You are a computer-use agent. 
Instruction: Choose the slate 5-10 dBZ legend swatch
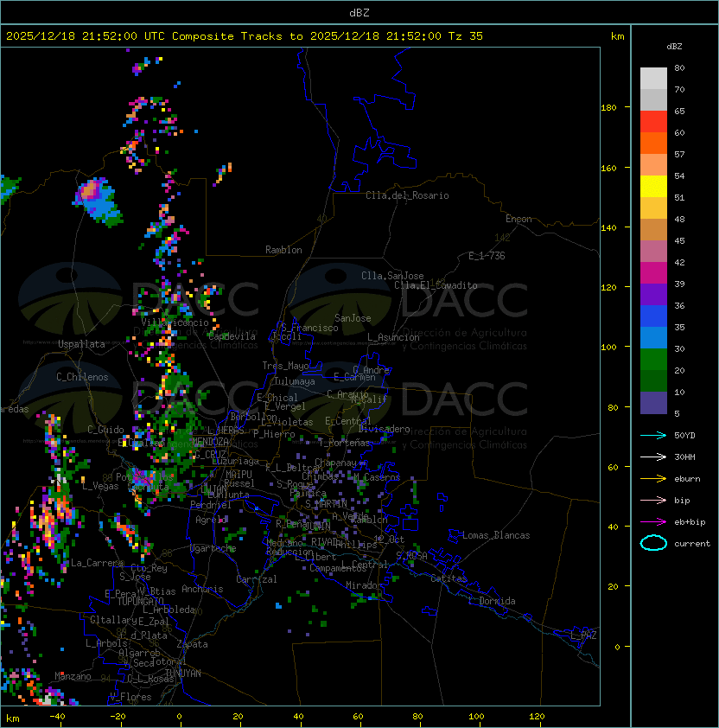pyautogui.click(x=653, y=403)
